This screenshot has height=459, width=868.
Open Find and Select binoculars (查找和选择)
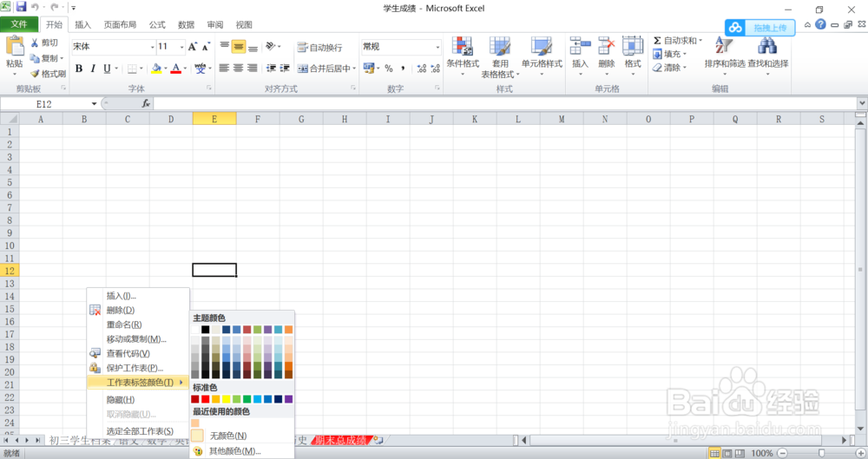click(x=768, y=55)
